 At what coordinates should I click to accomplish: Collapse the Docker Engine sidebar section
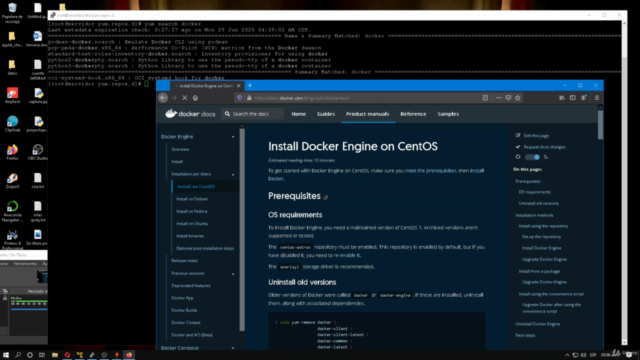coord(233,137)
